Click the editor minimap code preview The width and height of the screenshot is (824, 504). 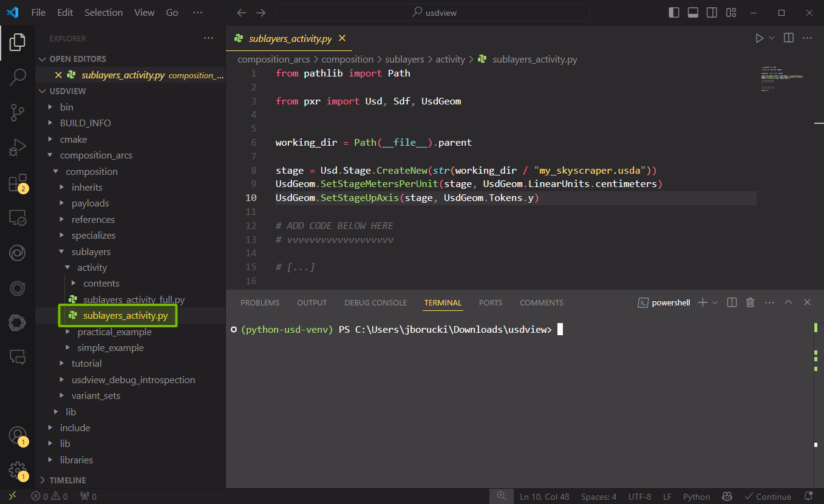point(782,78)
